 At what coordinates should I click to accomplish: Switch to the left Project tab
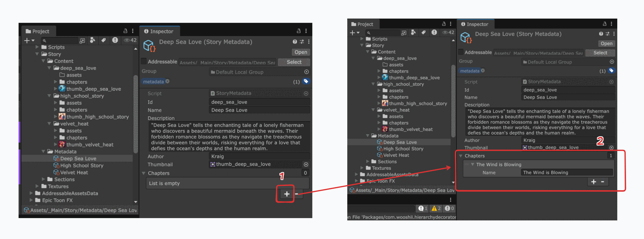pyautogui.click(x=37, y=31)
